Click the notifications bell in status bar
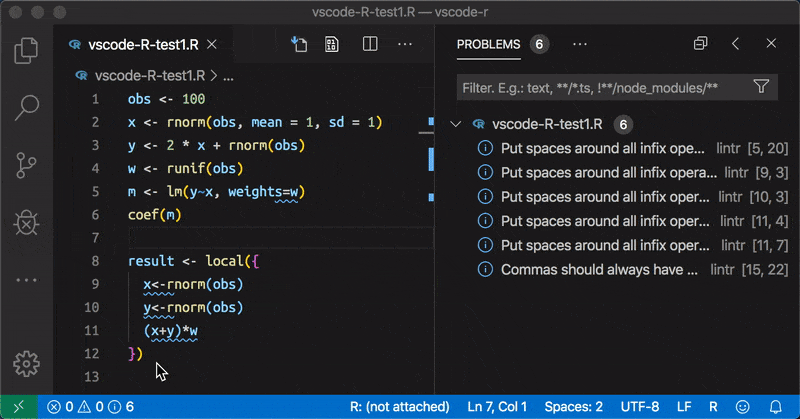800x419 pixels. (x=776, y=407)
